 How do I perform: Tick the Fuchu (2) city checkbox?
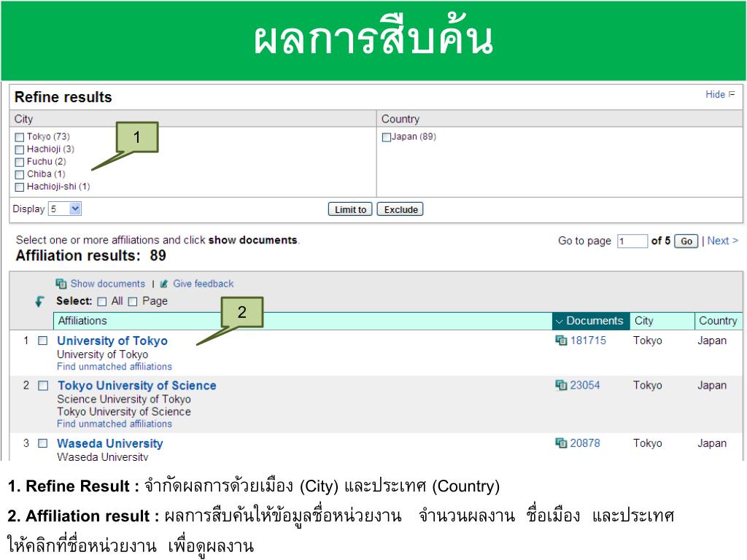click(x=20, y=162)
